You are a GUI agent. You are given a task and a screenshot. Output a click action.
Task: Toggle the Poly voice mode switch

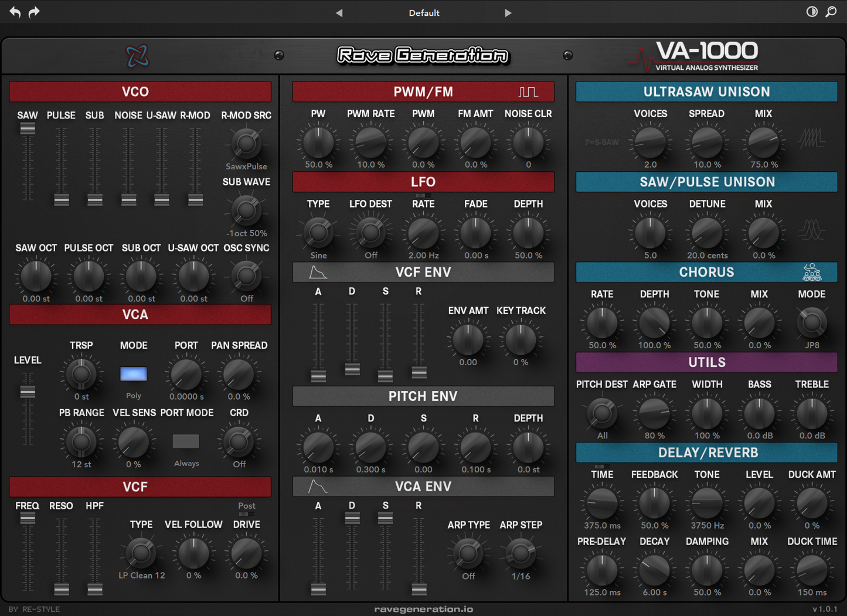[x=133, y=373]
